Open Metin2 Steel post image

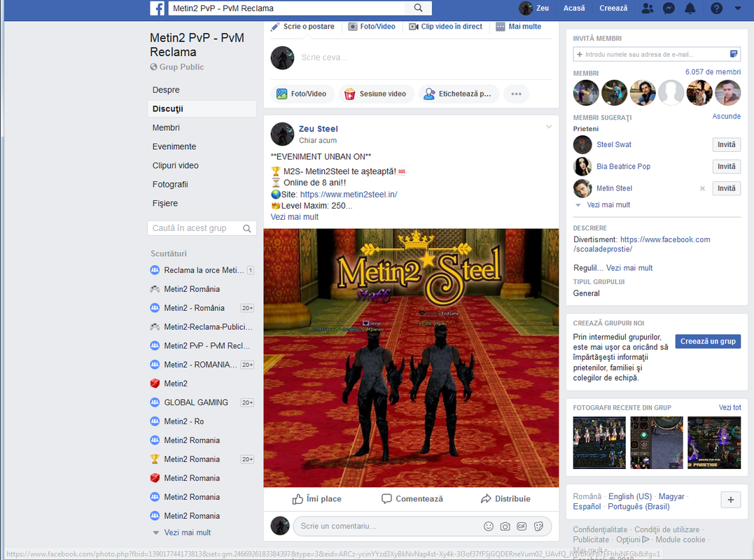411,358
